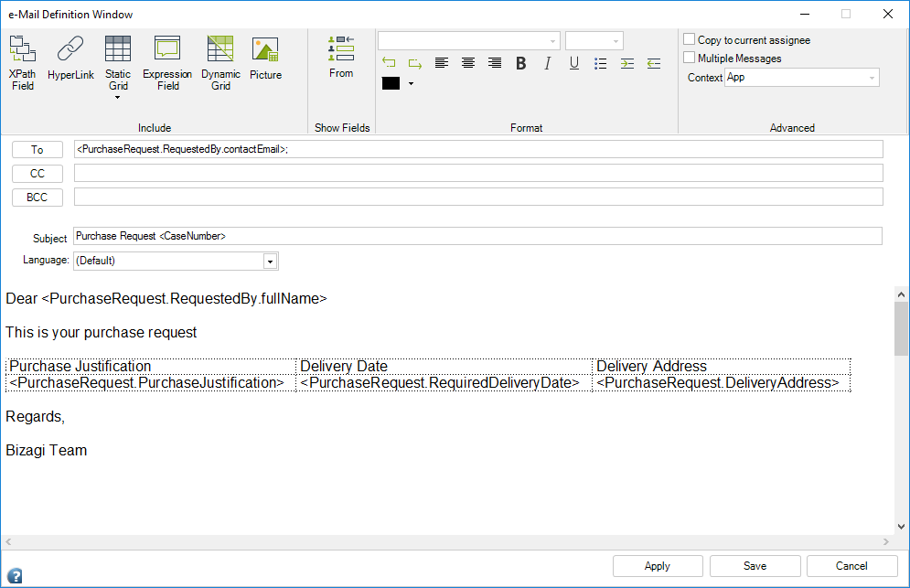The width and height of the screenshot is (910, 588).
Task: Click the black font color swatch
Action: click(x=391, y=83)
